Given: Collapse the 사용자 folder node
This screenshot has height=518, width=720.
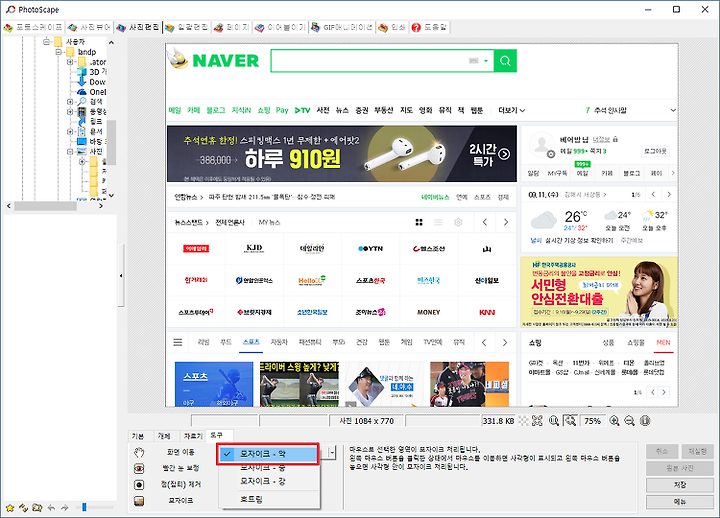Looking at the screenshot, I should coord(46,42).
